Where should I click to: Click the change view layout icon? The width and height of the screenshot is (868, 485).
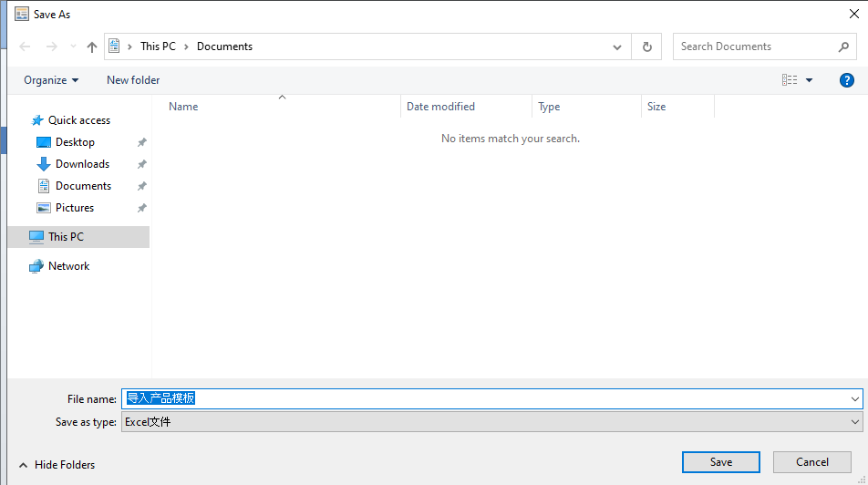[x=790, y=80]
